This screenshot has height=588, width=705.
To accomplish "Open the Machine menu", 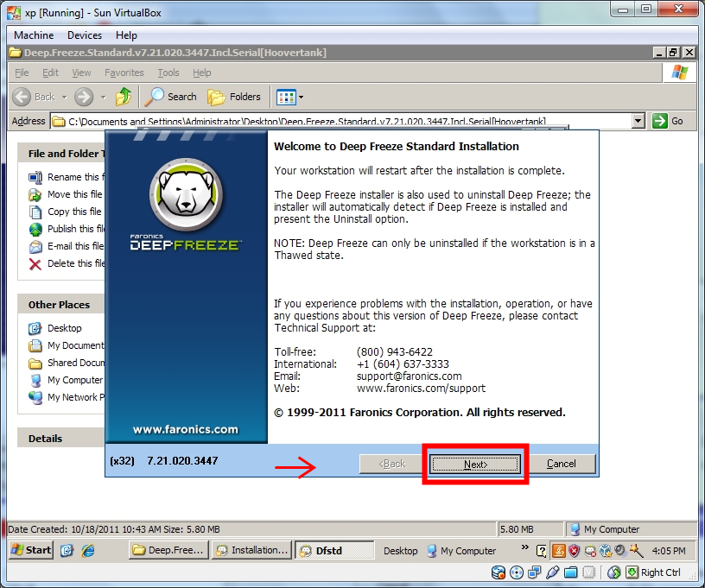I will tap(33, 35).
